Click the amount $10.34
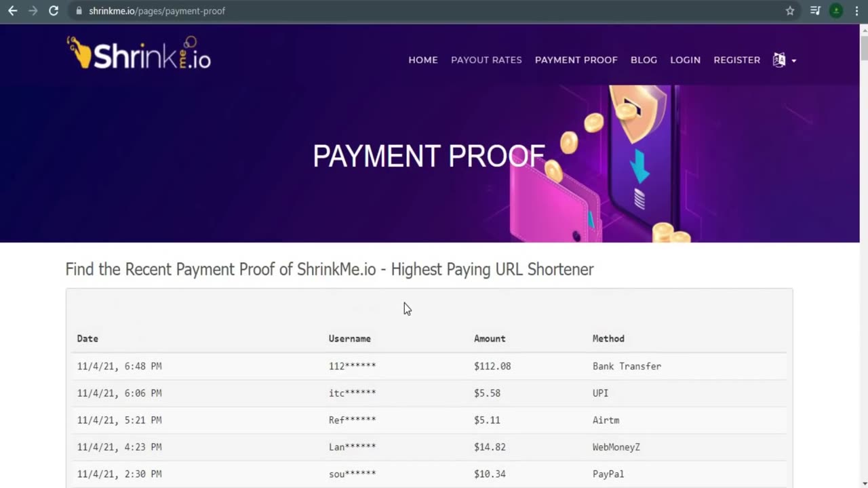The image size is (868, 488). coord(490,474)
